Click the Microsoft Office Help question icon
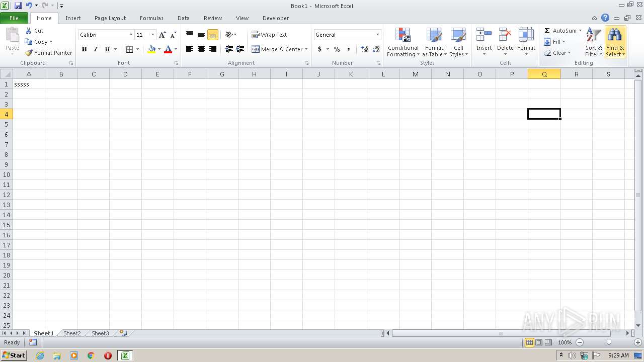Viewport: 644px width, 362px height. [x=605, y=18]
